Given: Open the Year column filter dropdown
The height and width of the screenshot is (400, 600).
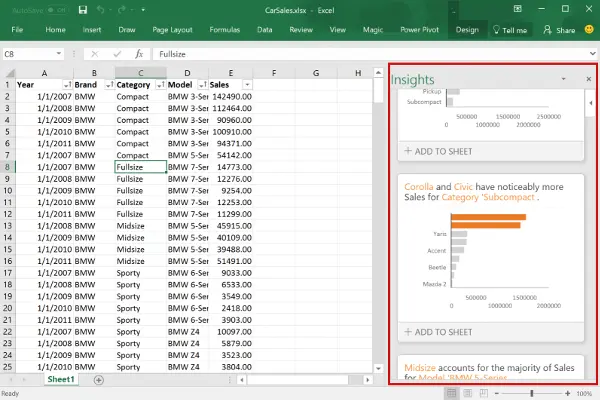Looking at the screenshot, I should (66, 86).
